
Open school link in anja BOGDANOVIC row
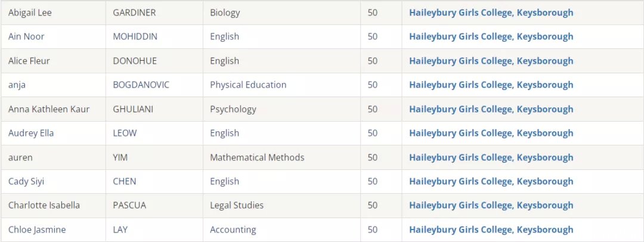(491, 85)
